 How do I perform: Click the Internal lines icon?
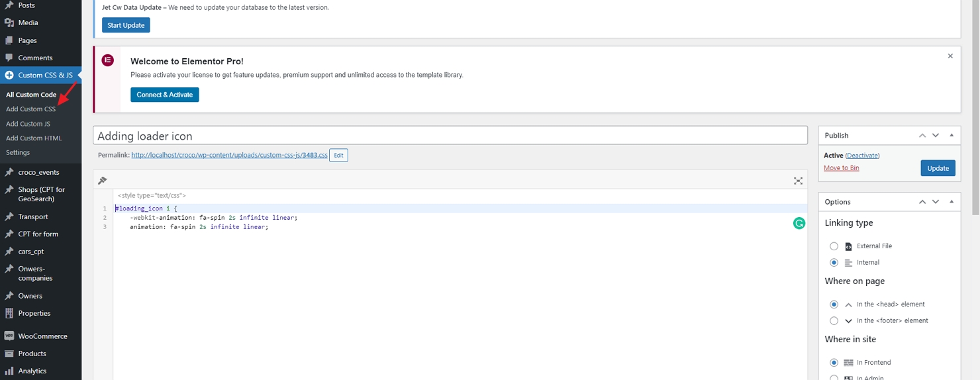849,263
